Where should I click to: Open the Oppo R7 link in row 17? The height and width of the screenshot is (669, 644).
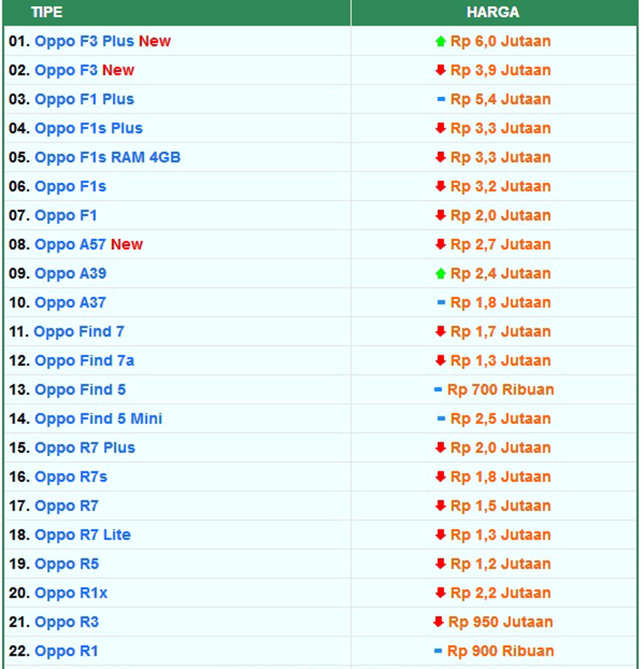[x=66, y=506]
